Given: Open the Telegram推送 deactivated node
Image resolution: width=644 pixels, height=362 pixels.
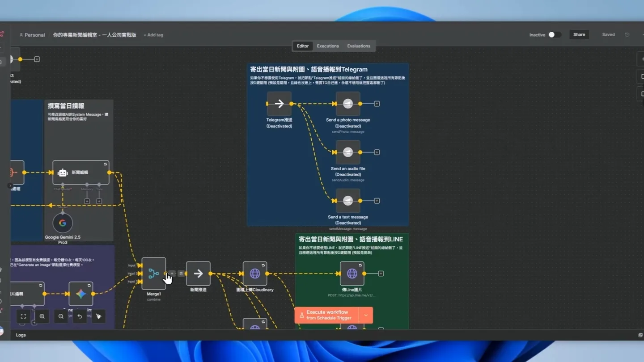Looking at the screenshot, I should point(279,104).
